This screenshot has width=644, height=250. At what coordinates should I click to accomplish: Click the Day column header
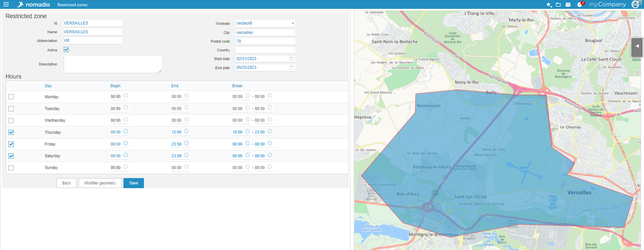point(48,86)
